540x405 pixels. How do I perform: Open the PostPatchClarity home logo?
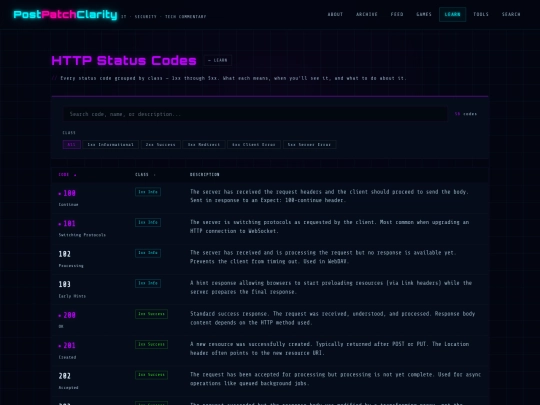pos(65,14)
